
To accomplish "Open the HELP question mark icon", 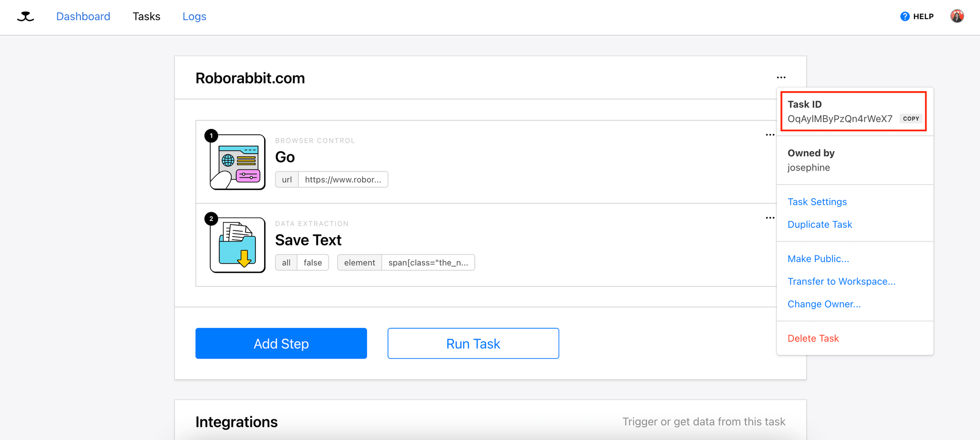I will [x=904, y=16].
